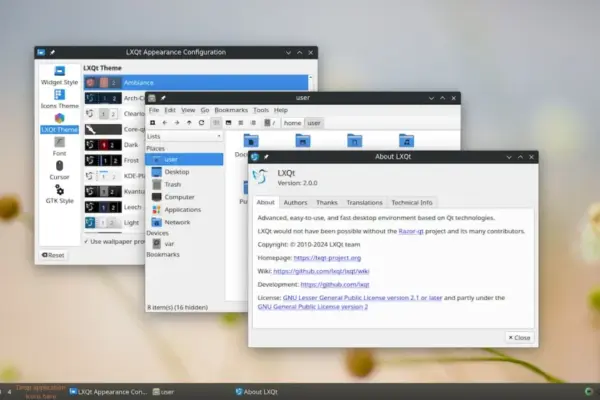This screenshot has height=400, width=600.
Task: Switch to thumbnail view mode
Action: [x=228, y=123]
